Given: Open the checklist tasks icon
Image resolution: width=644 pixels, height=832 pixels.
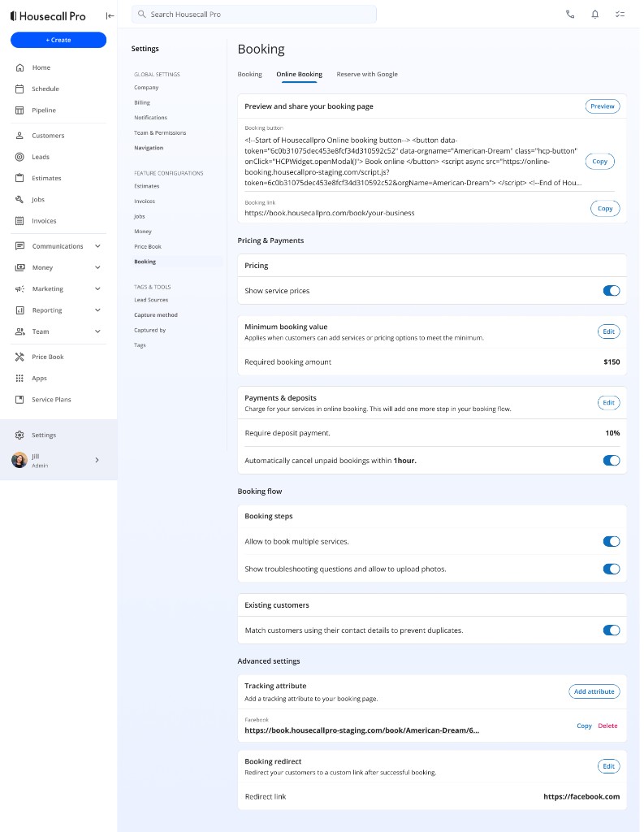Looking at the screenshot, I should tap(620, 15).
